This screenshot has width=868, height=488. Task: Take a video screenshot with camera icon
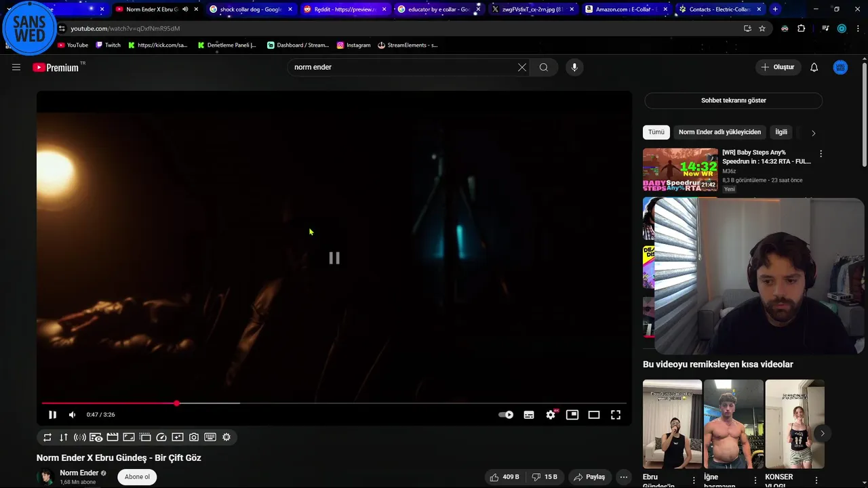click(x=194, y=437)
